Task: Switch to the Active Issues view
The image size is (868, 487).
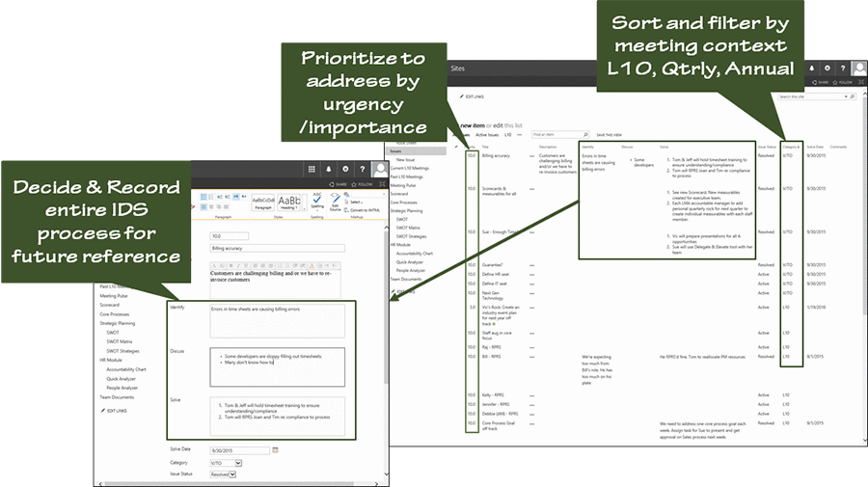Action: [487, 135]
